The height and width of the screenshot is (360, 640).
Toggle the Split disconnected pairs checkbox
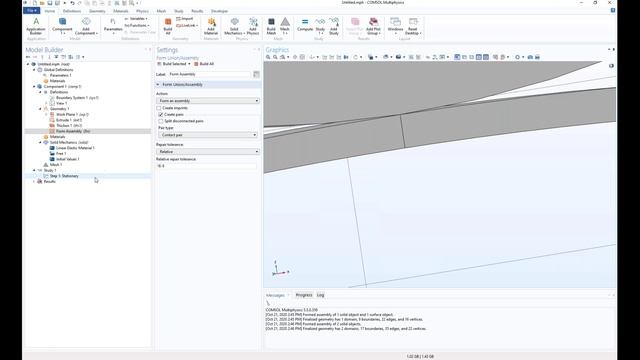point(160,121)
